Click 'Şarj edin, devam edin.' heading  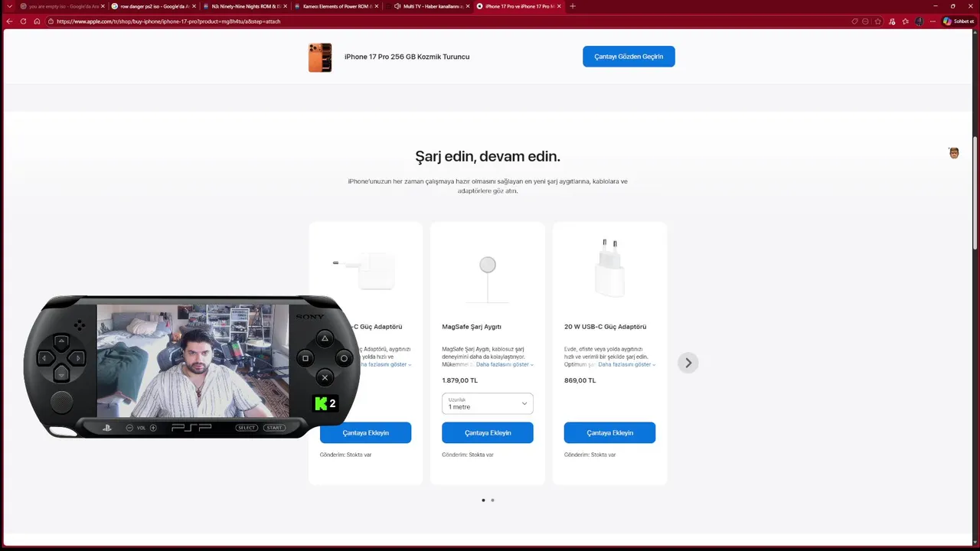pos(488,156)
